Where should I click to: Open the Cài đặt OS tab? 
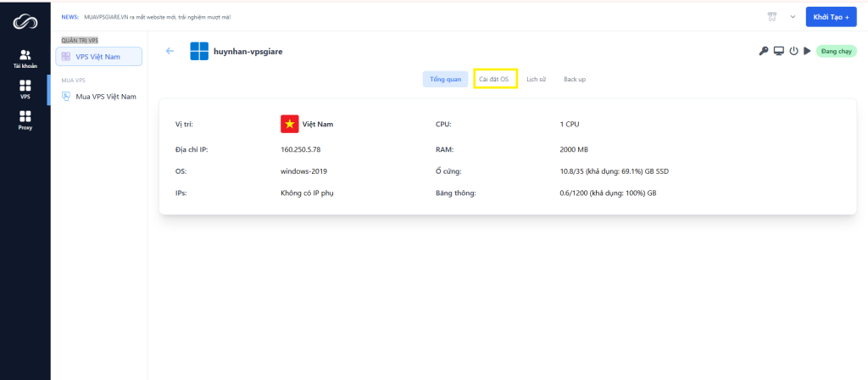(x=495, y=79)
